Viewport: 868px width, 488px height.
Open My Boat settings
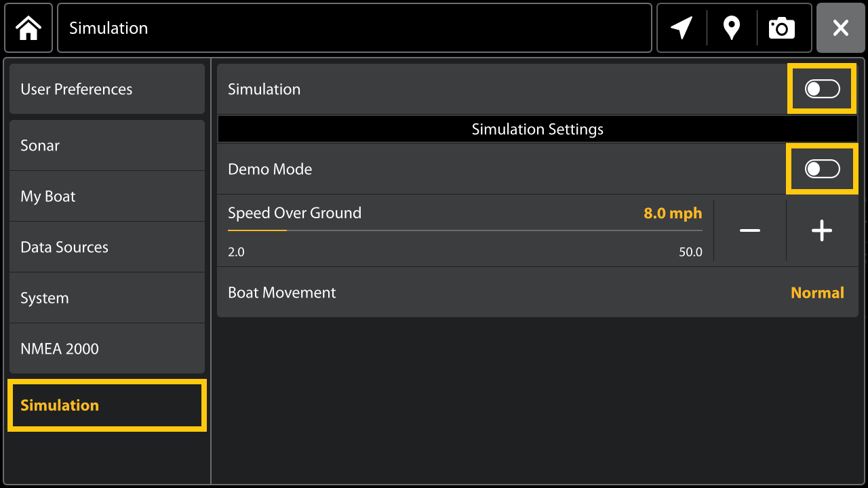point(107,196)
